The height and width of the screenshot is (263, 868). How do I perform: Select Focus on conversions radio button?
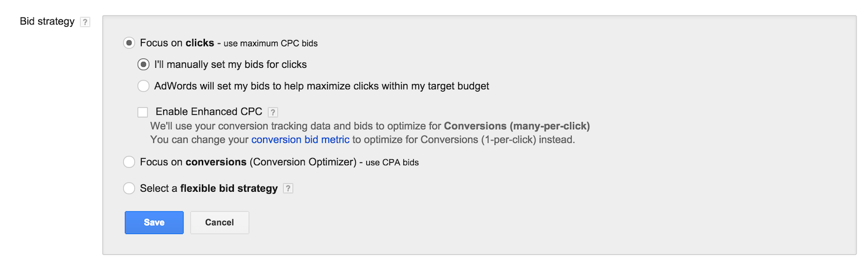tap(129, 162)
